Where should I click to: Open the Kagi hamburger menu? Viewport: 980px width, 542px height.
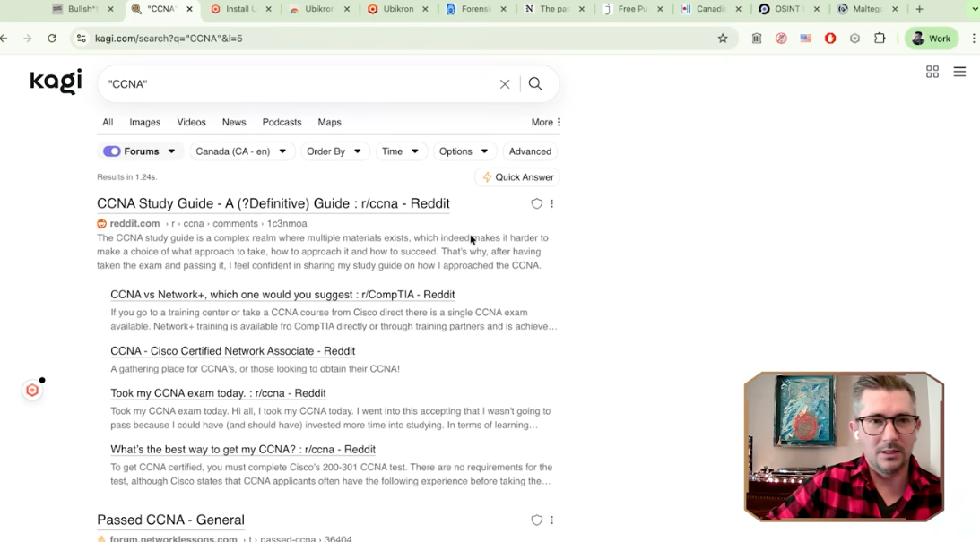959,72
